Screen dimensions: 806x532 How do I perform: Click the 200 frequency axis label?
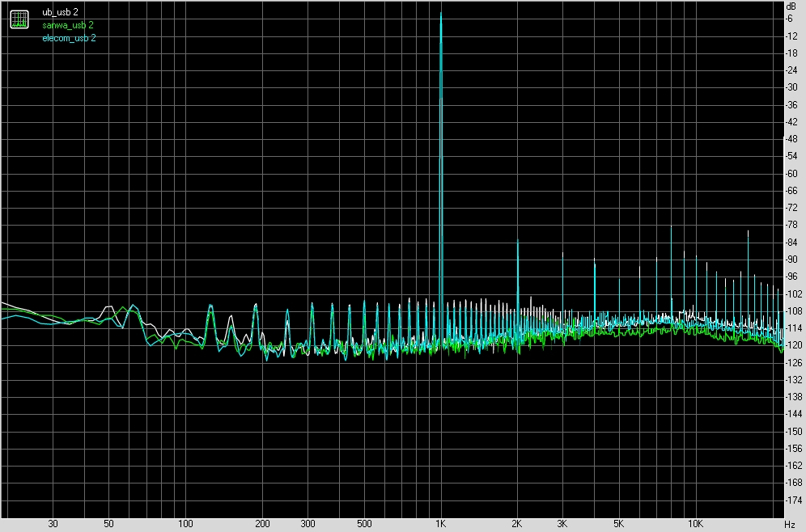tap(262, 524)
